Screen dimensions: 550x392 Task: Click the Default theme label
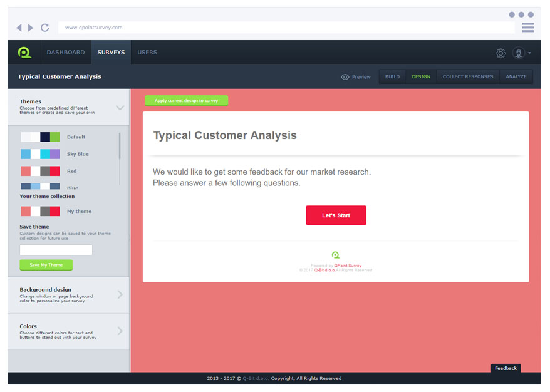point(76,137)
